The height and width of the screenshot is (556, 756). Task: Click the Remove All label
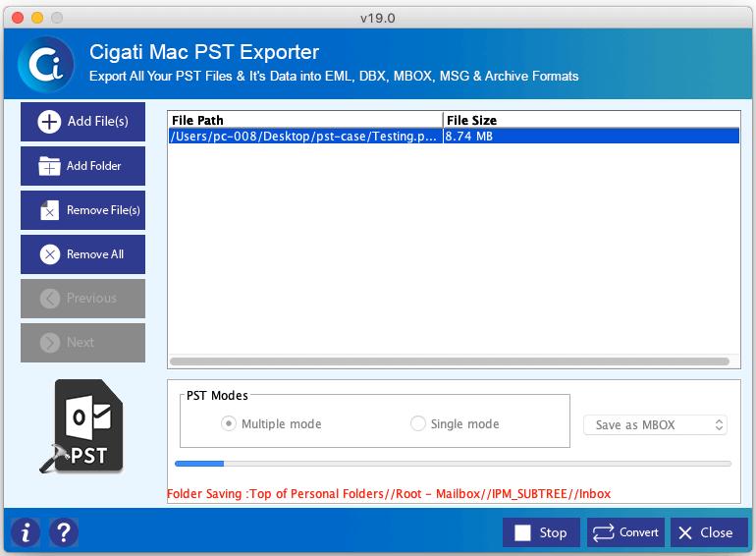pos(95,254)
